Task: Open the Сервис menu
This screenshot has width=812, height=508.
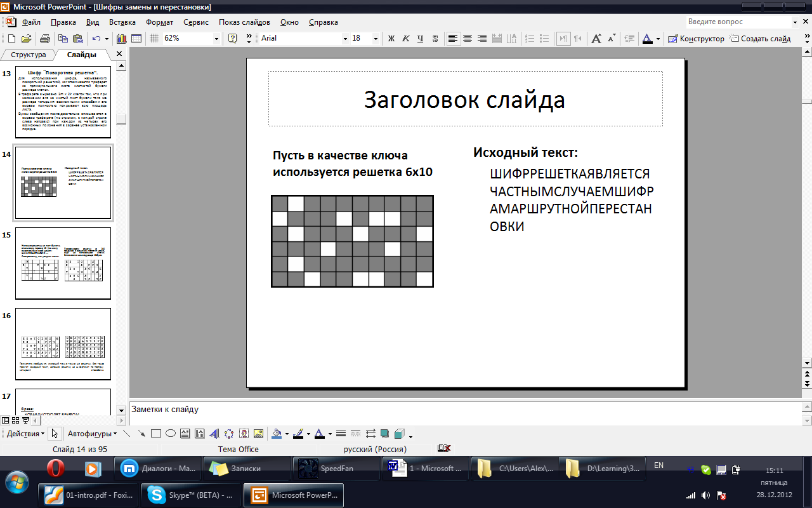Action: click(196, 22)
